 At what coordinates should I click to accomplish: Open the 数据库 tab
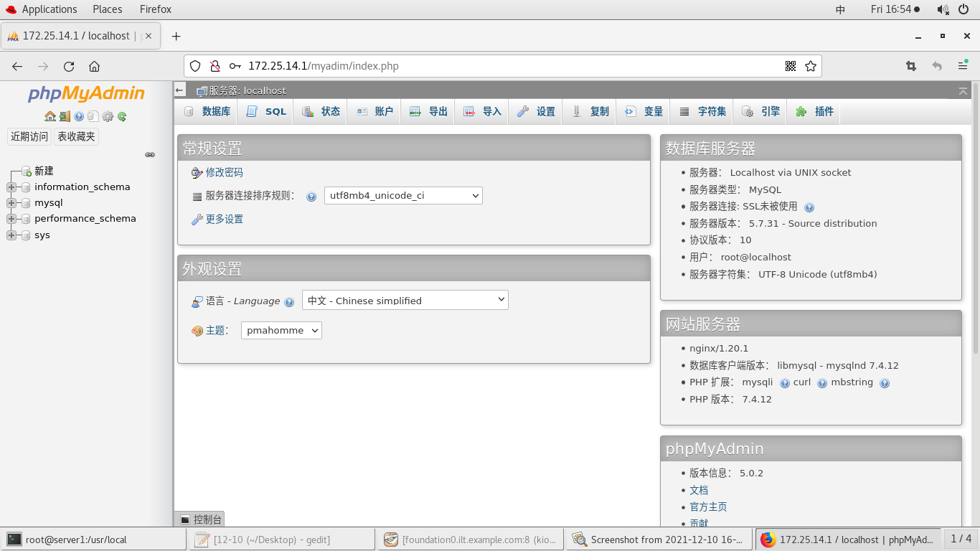pos(207,111)
